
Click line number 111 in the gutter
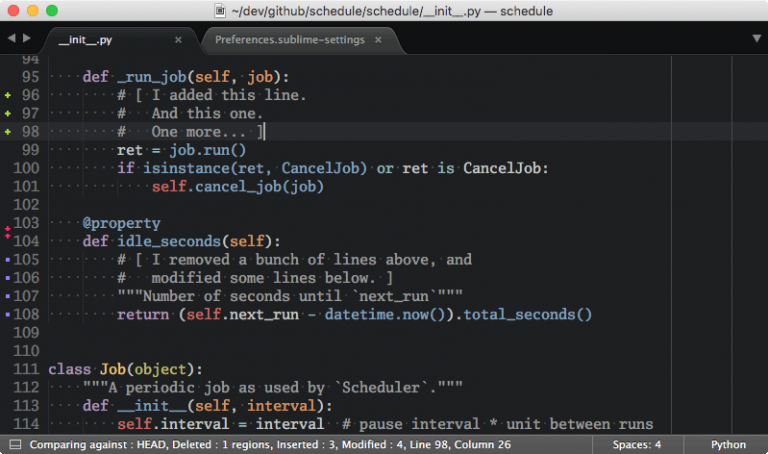coord(26,369)
